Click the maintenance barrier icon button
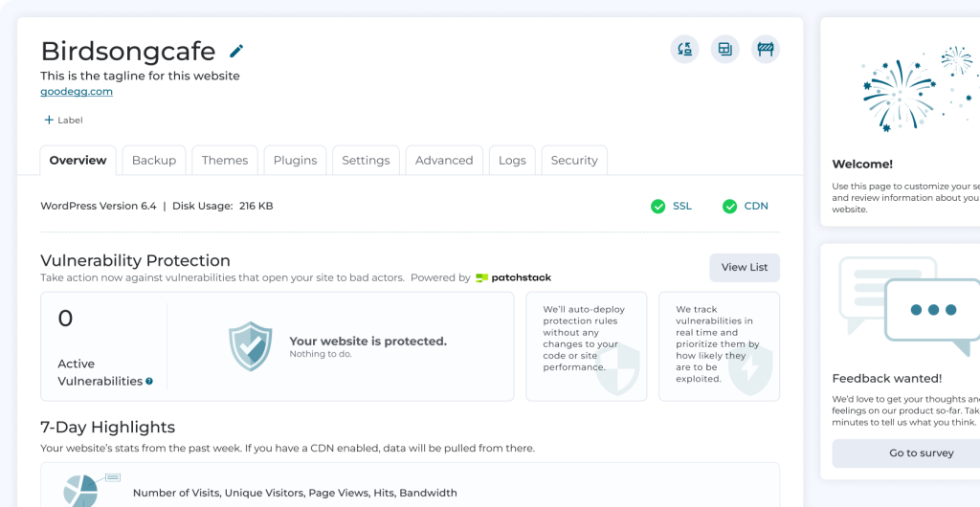This screenshot has height=507, width=980. click(x=765, y=50)
